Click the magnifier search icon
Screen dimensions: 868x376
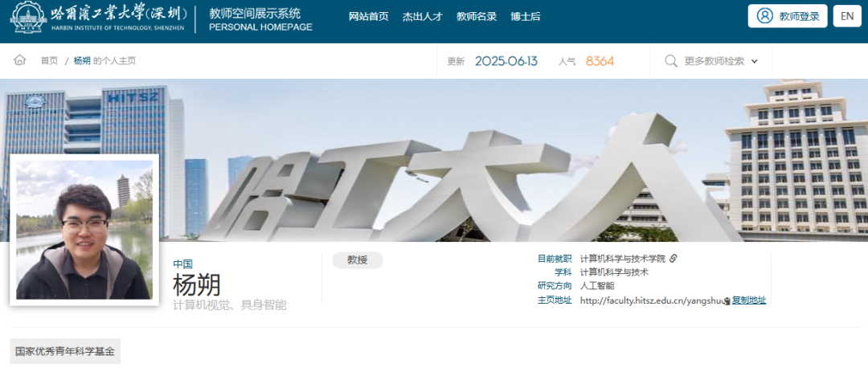pyautogui.click(x=671, y=61)
